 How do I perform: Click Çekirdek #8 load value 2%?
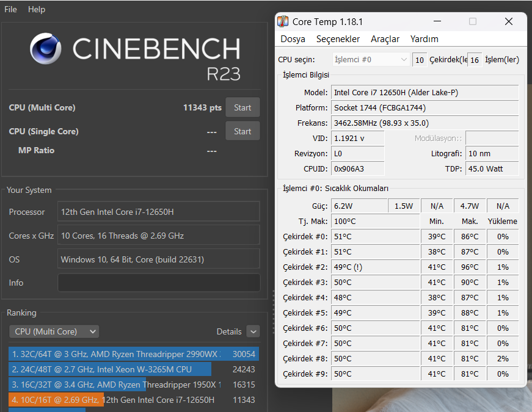pyautogui.click(x=503, y=358)
